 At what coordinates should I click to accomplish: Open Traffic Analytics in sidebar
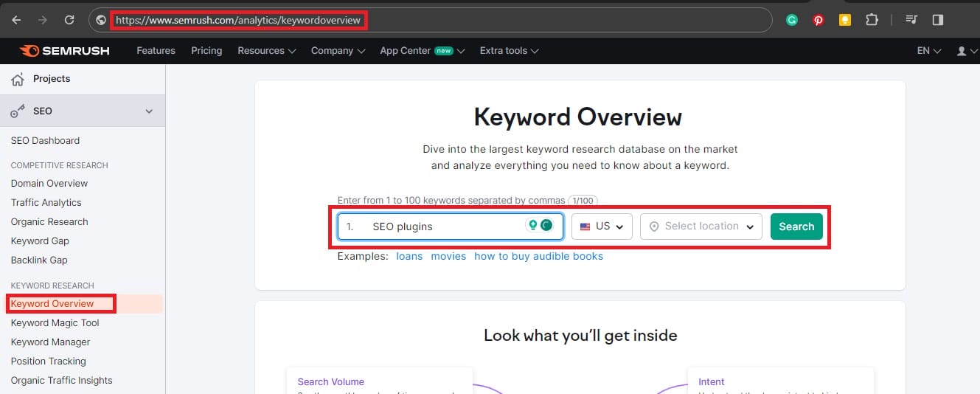pyautogui.click(x=46, y=202)
